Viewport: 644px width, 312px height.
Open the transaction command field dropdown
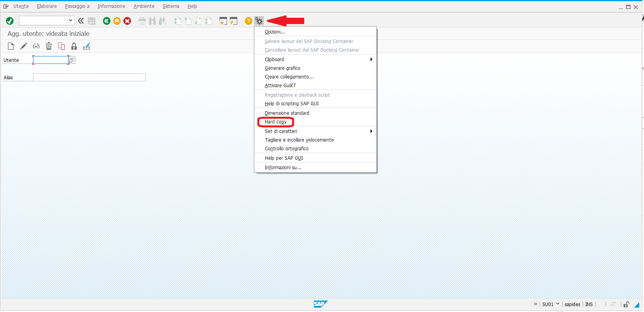point(71,21)
